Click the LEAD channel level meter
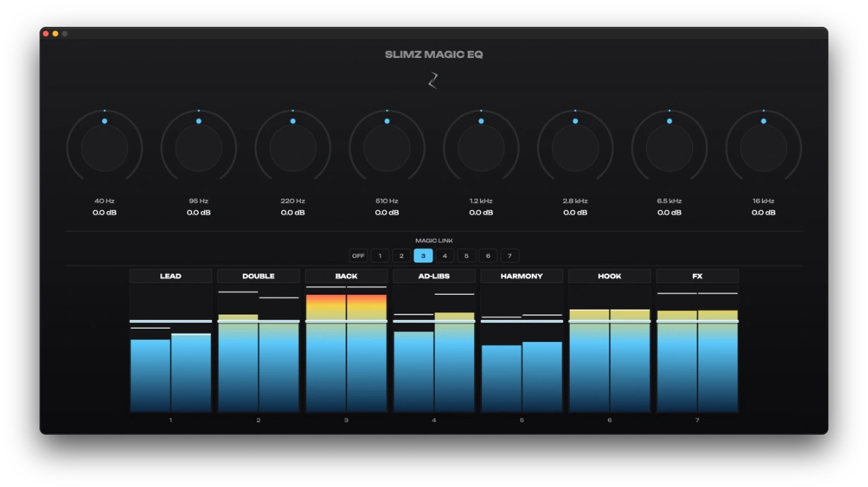Screen dimensions: 868x487 coord(171,348)
